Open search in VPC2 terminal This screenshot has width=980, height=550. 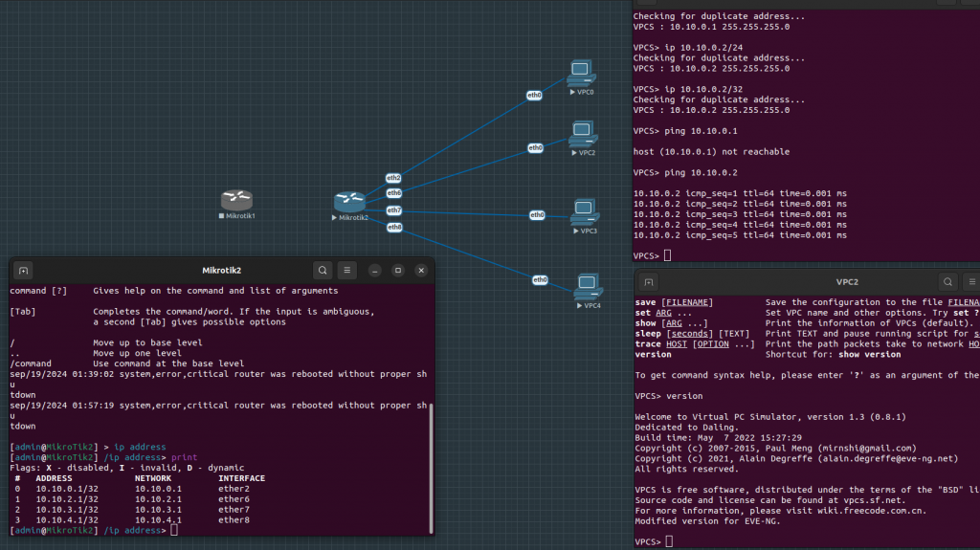(x=948, y=282)
